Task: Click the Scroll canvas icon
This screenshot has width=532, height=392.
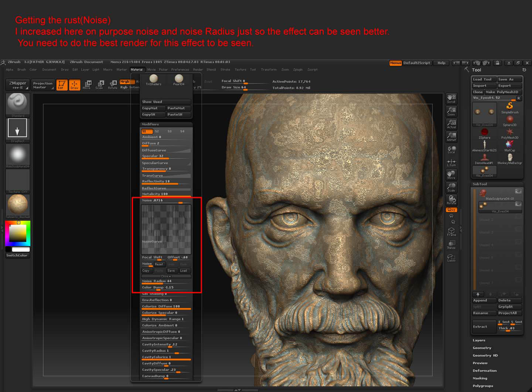Action: click(451, 99)
